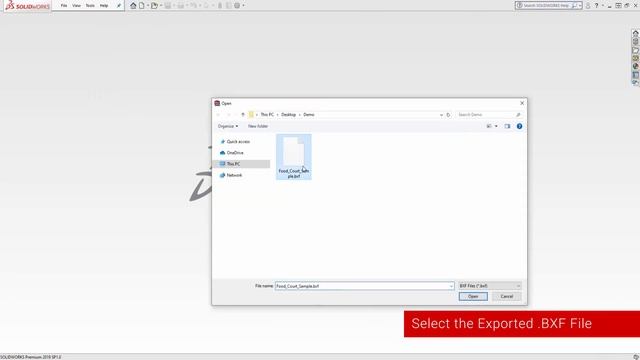Click the change view icon in dialog
Screen dimensions: 640x360
click(x=489, y=126)
